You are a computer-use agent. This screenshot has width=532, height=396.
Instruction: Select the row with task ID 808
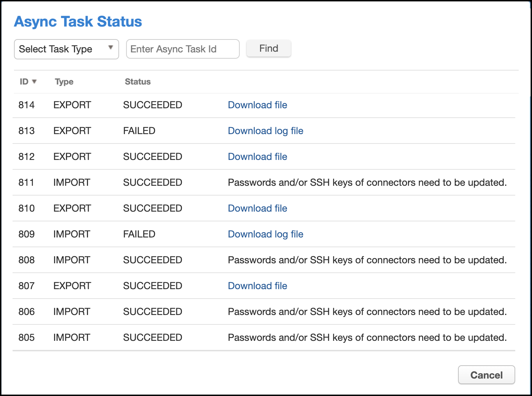[27, 260]
